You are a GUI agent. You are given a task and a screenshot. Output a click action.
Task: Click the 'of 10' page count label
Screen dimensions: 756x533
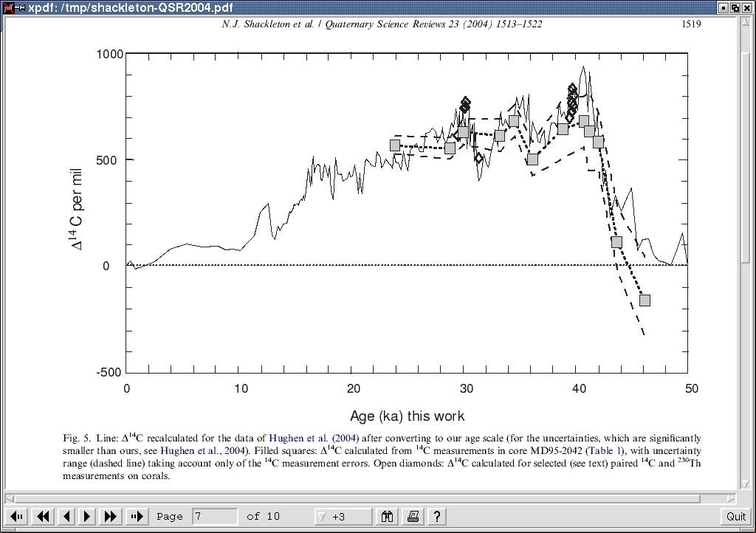[x=264, y=517]
